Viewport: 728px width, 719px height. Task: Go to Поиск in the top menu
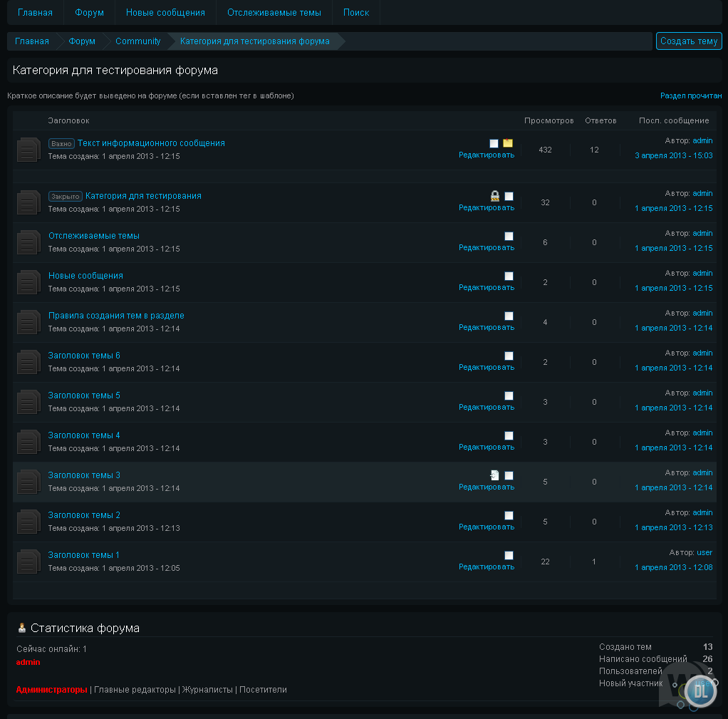click(356, 13)
